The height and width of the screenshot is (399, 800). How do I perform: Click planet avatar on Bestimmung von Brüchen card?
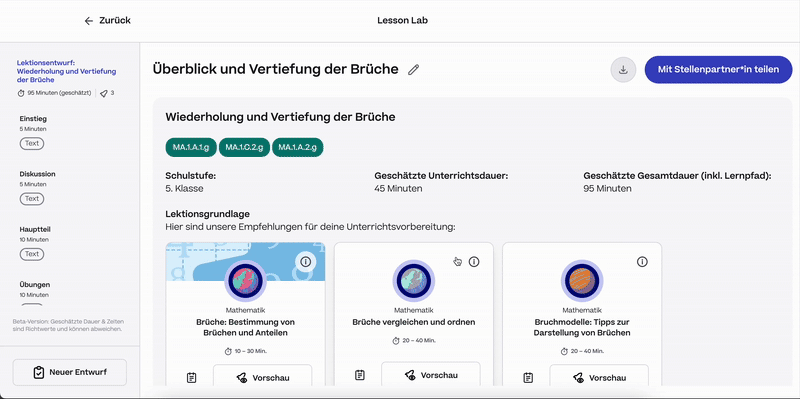[245, 281]
